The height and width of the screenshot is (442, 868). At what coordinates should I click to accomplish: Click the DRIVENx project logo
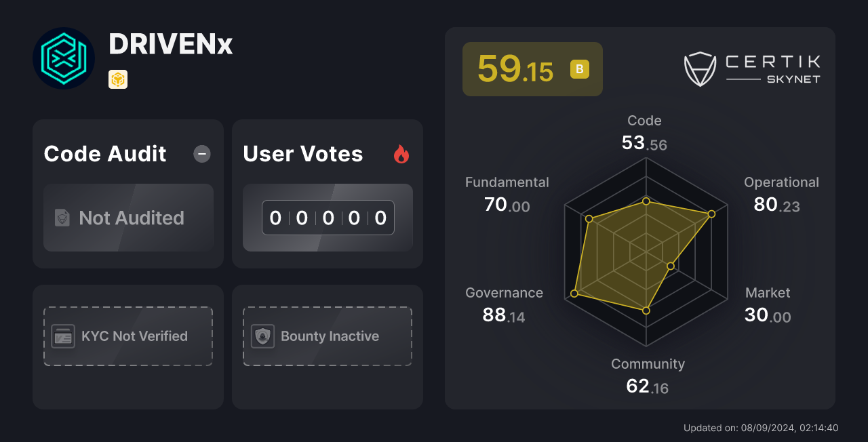pos(64,58)
